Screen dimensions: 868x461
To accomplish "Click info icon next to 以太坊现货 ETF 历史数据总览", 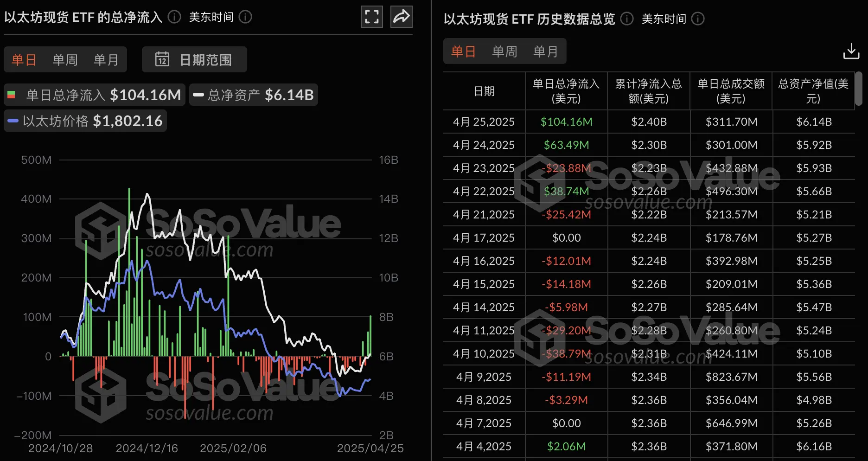I will (626, 19).
